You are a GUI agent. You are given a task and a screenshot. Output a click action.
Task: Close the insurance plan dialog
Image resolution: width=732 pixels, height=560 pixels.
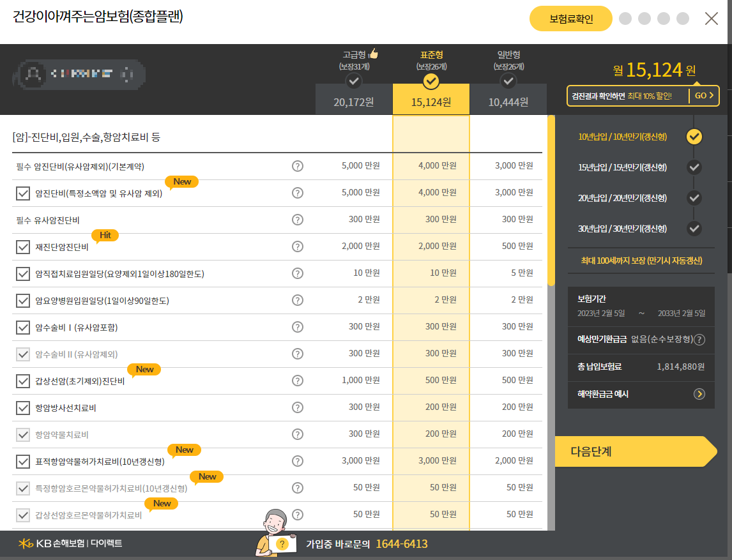(712, 19)
